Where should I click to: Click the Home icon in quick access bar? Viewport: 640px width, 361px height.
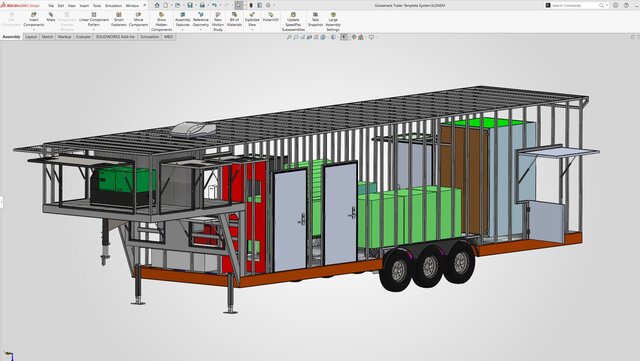157,5
